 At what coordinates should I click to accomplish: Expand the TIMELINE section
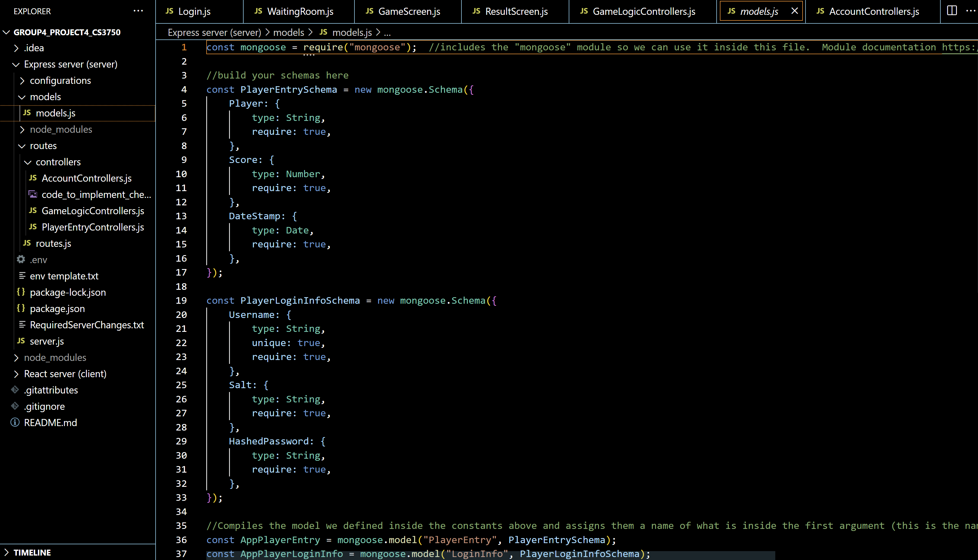6,553
